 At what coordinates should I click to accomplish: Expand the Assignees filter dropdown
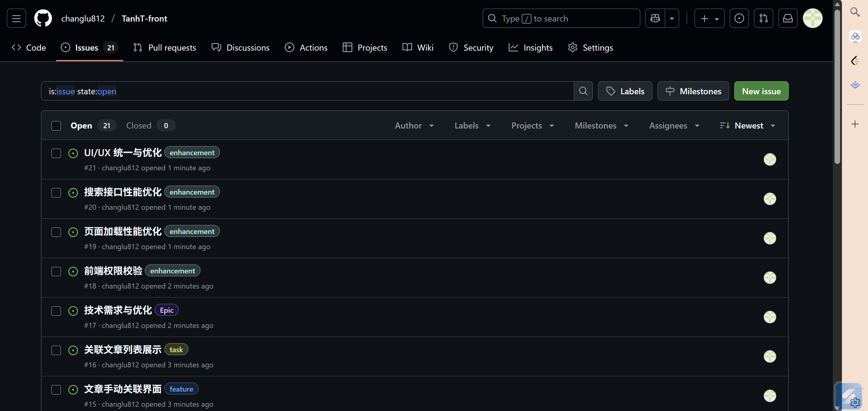(674, 125)
